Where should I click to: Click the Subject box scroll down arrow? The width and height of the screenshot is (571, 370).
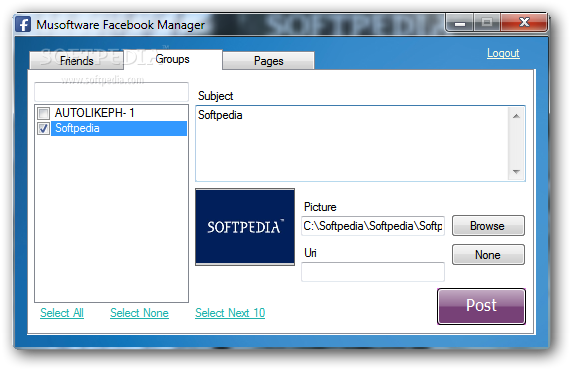(x=516, y=172)
